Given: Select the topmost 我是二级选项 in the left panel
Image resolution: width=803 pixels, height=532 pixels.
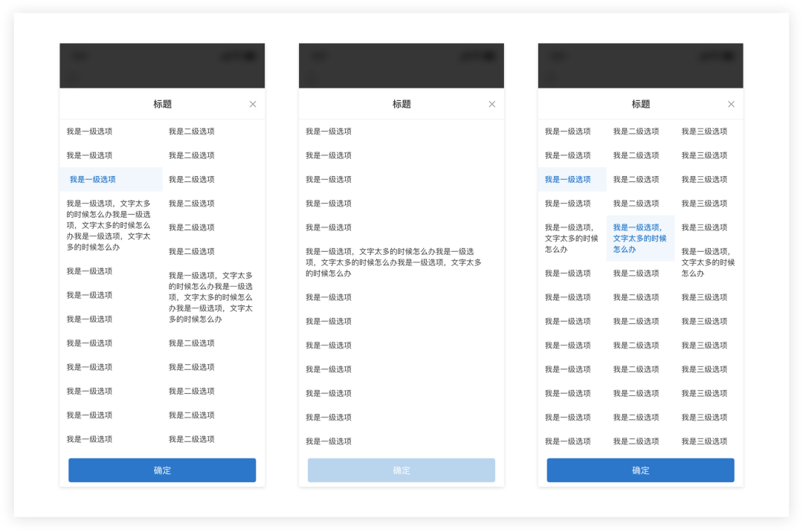Looking at the screenshot, I should 192,132.
